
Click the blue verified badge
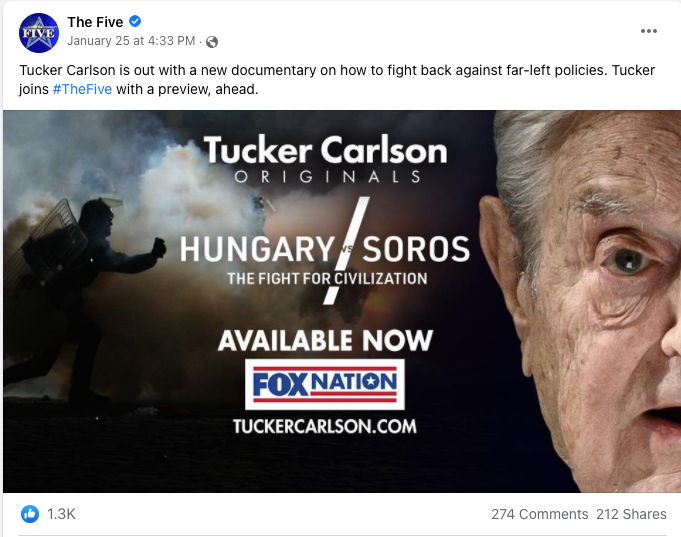[134, 21]
